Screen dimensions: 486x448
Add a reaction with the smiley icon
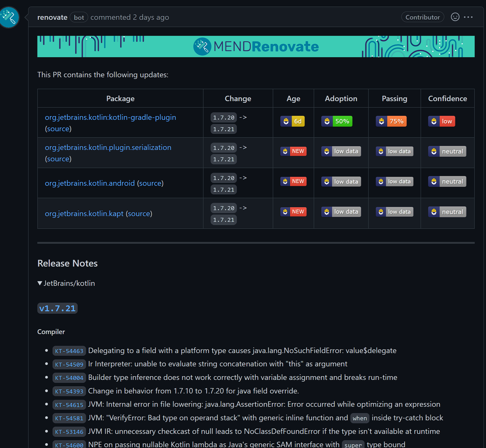[455, 17]
